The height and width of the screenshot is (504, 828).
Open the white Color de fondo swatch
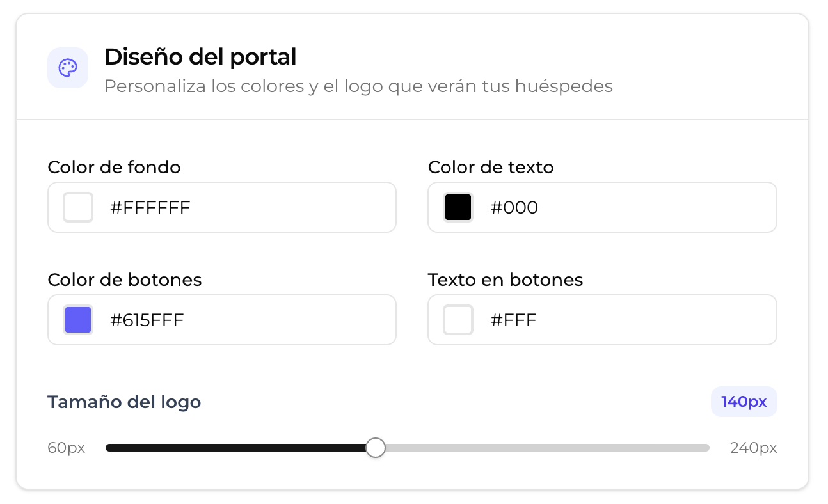[78, 207]
